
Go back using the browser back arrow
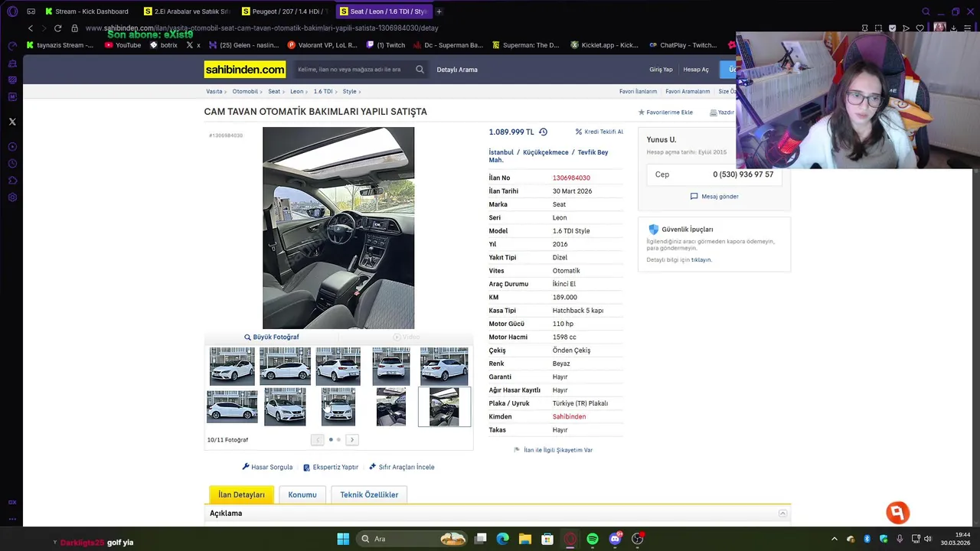tap(31, 28)
